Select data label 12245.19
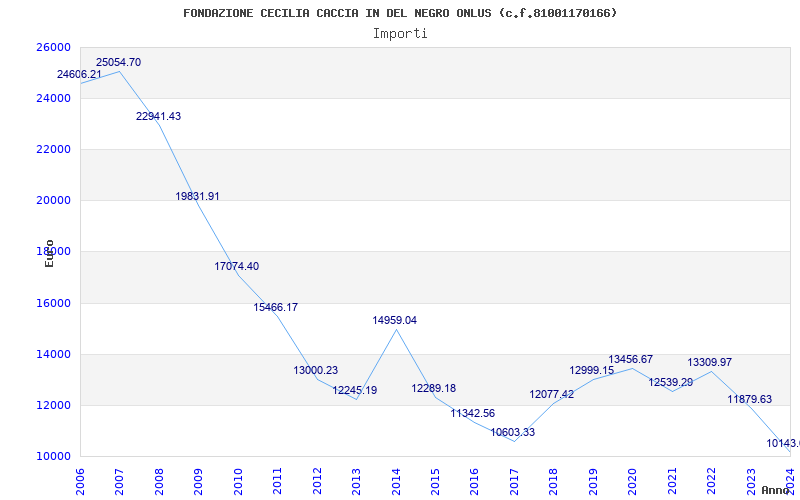 (355, 390)
